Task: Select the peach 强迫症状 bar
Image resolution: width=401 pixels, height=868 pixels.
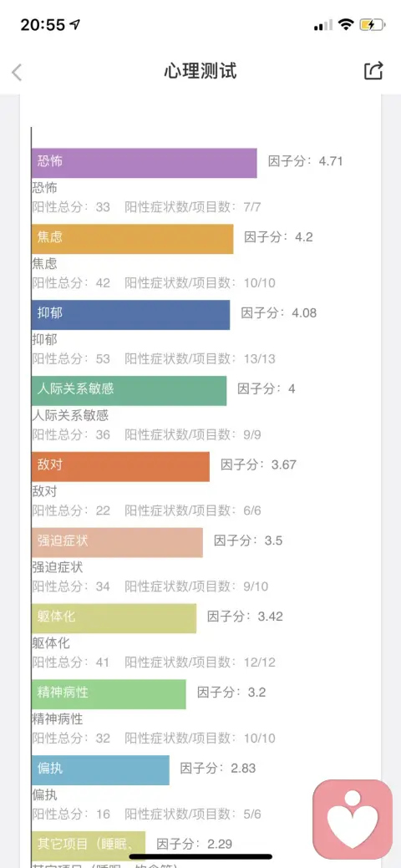Action: (117, 542)
